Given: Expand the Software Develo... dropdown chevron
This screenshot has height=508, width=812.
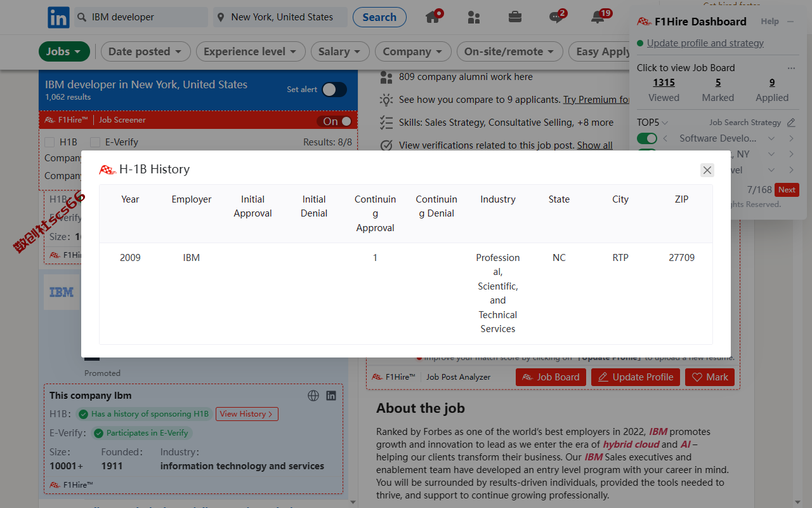Looking at the screenshot, I should 771,138.
